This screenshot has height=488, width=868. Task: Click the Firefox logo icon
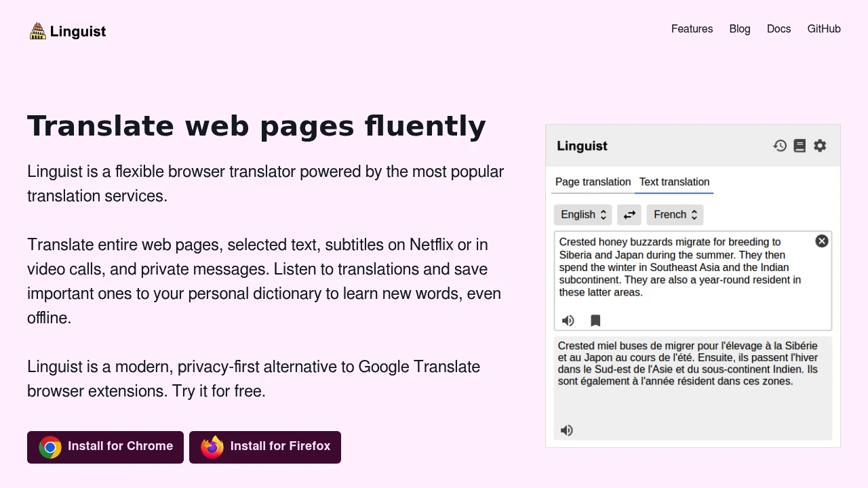pos(212,447)
